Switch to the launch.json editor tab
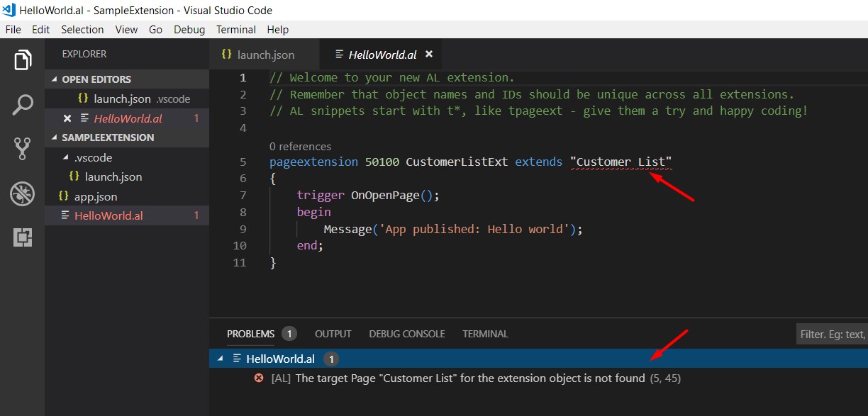 tap(264, 54)
